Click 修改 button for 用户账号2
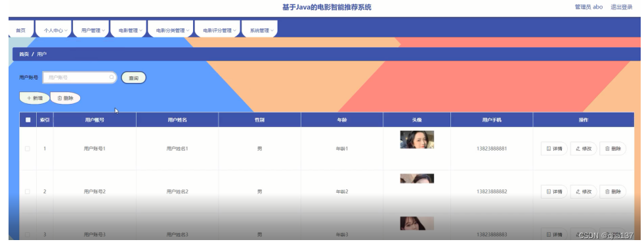Screen dimensions: 644x246 tap(584, 191)
